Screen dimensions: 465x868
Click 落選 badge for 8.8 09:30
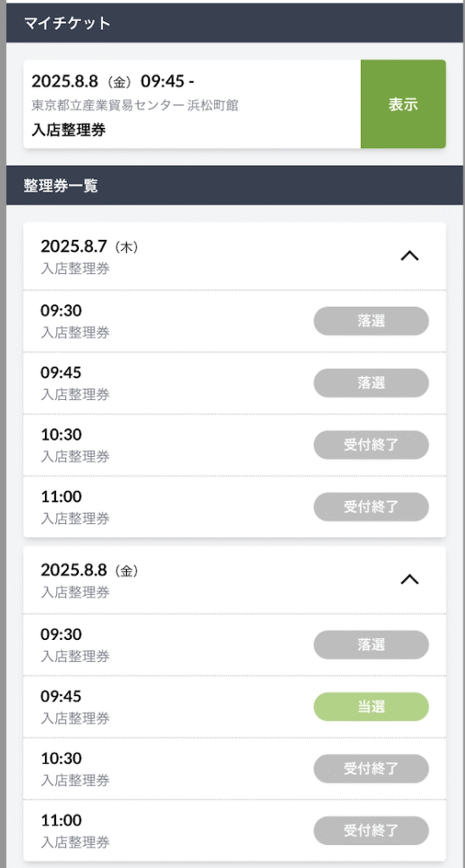[371, 645]
